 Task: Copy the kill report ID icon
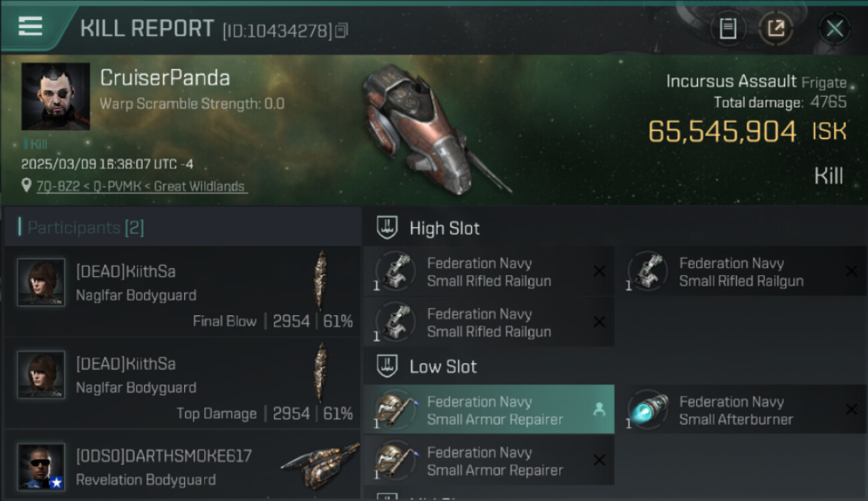(341, 30)
